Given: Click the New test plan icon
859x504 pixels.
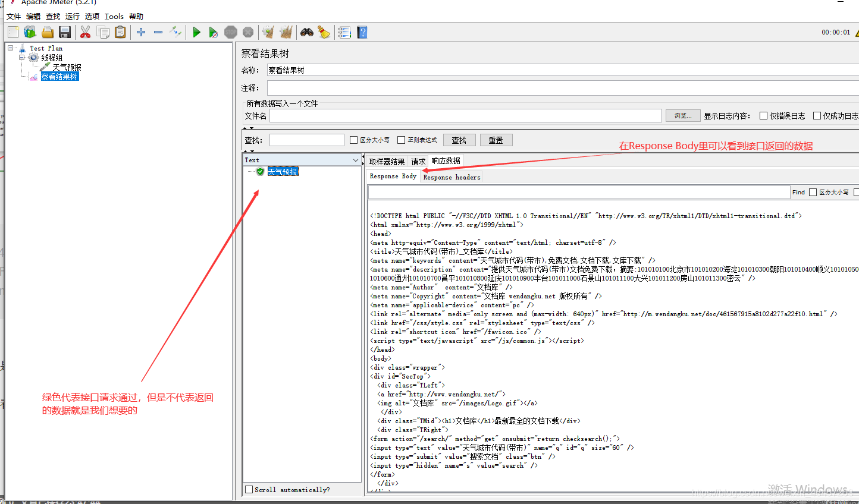Looking at the screenshot, I should [x=13, y=32].
